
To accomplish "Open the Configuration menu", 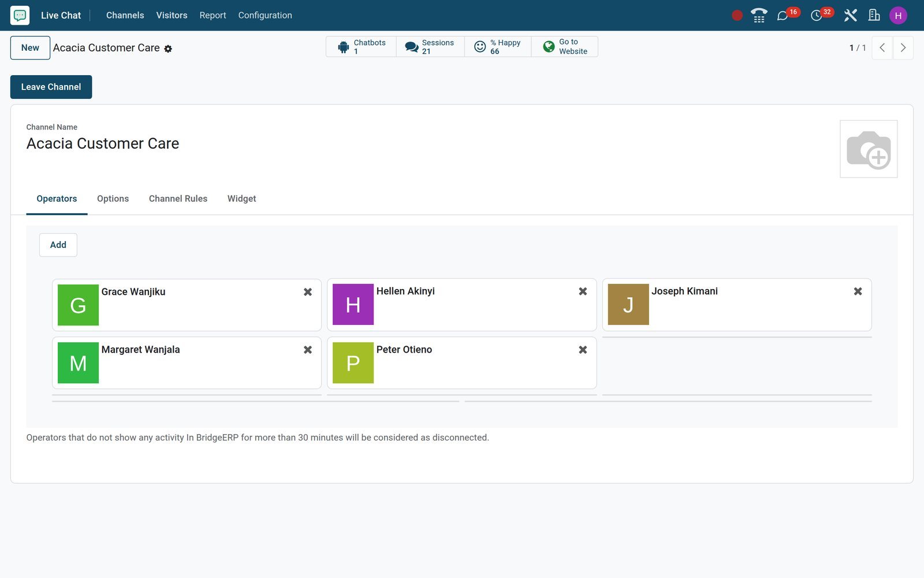I will click(265, 16).
